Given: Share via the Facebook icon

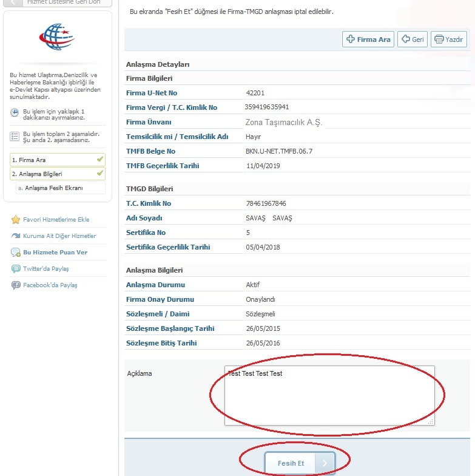Looking at the screenshot, I should click(x=16, y=285).
